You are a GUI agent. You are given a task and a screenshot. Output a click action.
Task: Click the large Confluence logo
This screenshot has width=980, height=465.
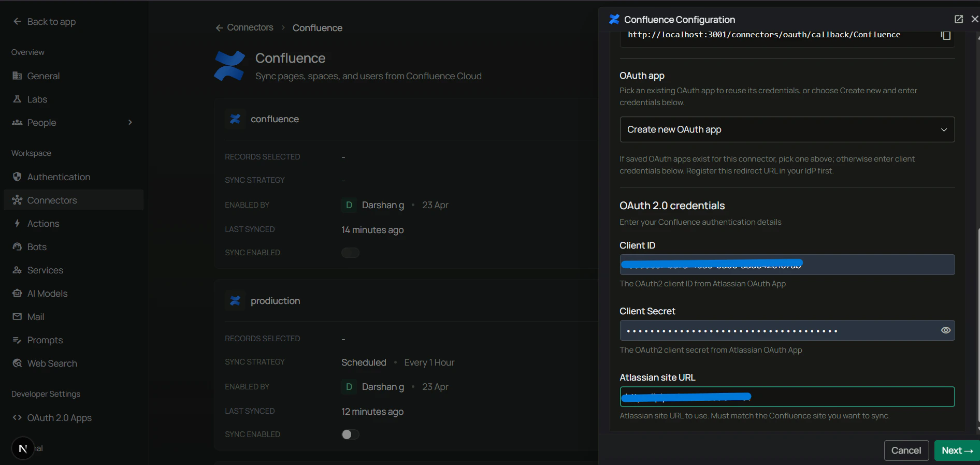pos(229,66)
